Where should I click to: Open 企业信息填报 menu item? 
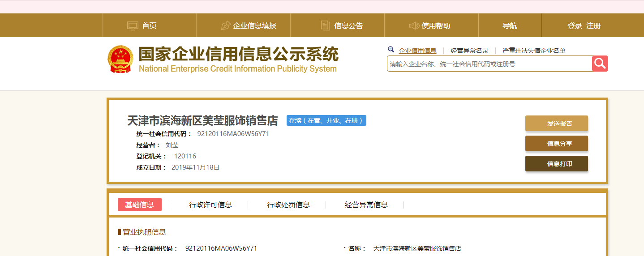(x=255, y=26)
